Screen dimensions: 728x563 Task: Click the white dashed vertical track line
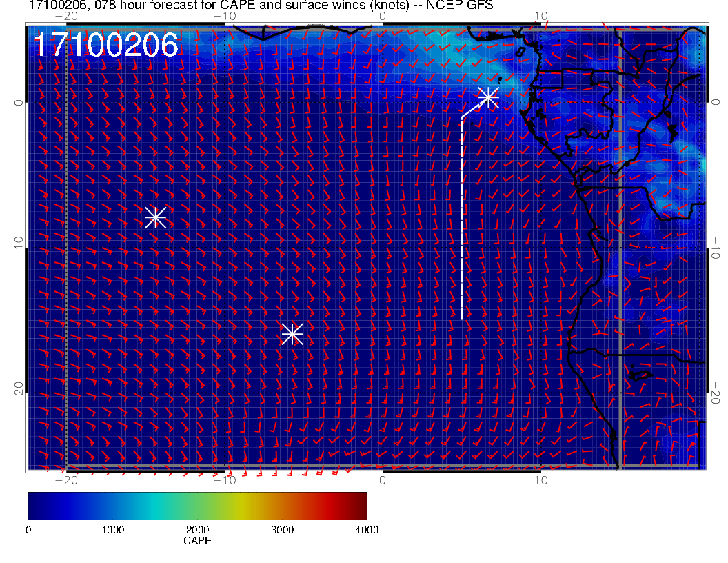(x=462, y=221)
